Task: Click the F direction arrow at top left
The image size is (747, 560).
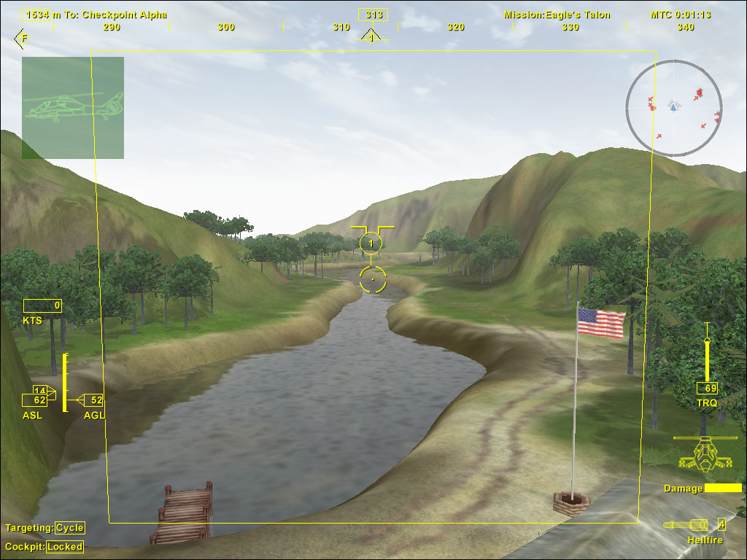Action: pyautogui.click(x=22, y=38)
